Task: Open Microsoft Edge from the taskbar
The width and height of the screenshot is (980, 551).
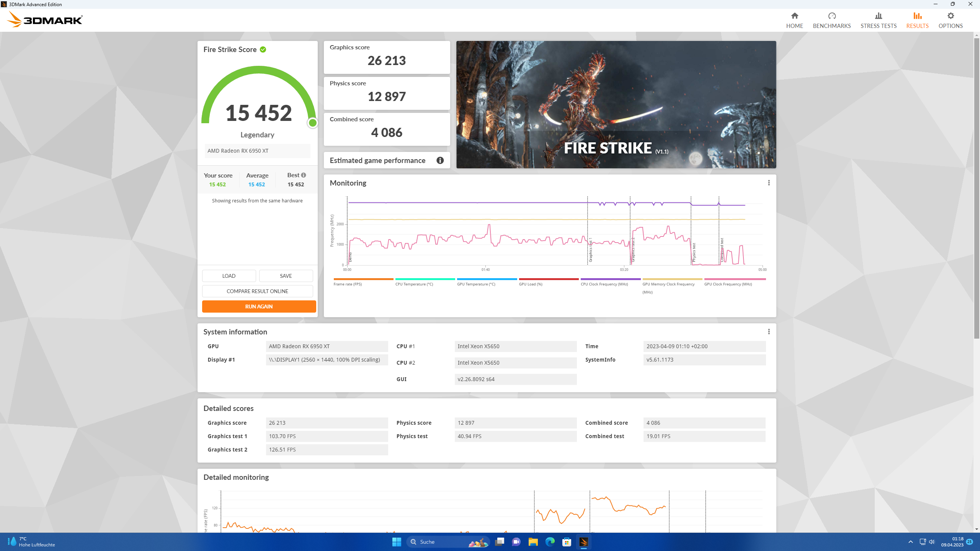Action: [x=550, y=542]
